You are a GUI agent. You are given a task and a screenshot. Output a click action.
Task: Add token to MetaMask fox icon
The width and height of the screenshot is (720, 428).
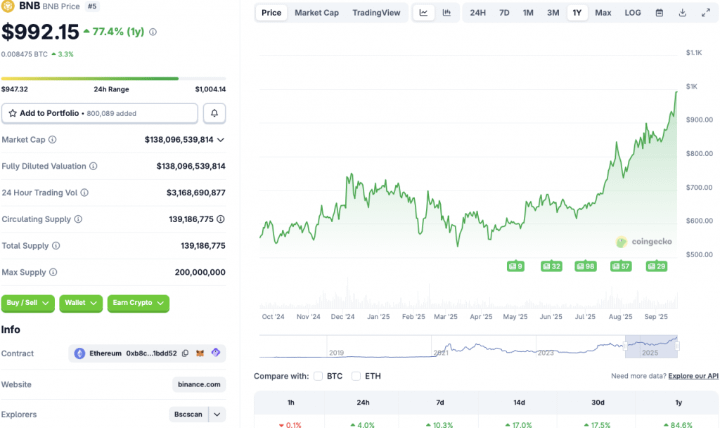pyautogui.click(x=200, y=353)
